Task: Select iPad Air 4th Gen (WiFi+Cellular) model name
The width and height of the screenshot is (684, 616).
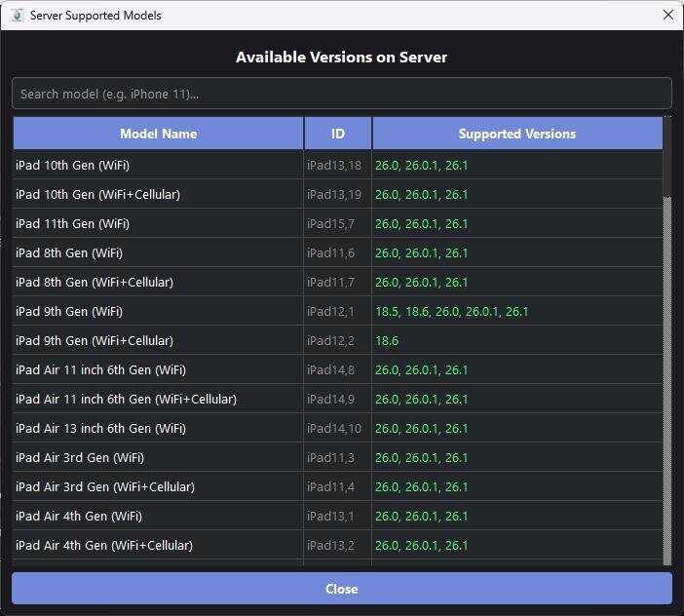Action: (x=104, y=545)
